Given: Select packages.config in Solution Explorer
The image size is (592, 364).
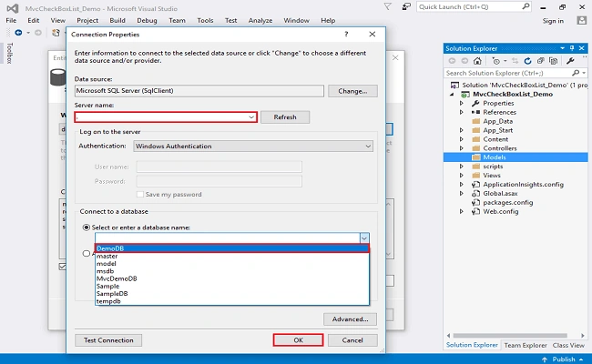Looking at the screenshot, I should pyautogui.click(x=508, y=203).
